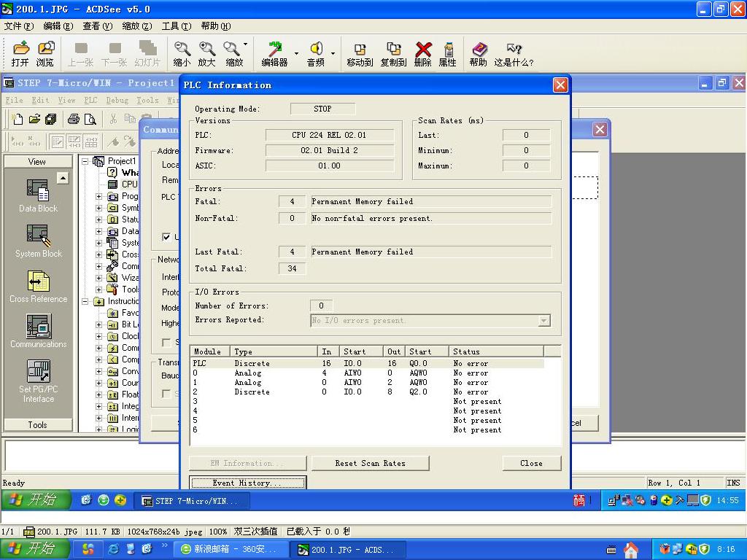Expand the Wizards node in project tree
747x560 pixels.
99,278
